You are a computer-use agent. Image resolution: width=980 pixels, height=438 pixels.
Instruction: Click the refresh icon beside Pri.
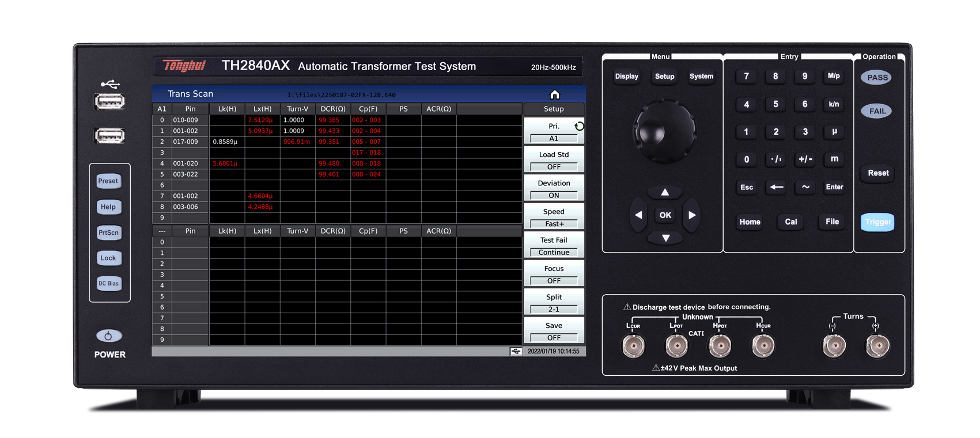tap(579, 126)
